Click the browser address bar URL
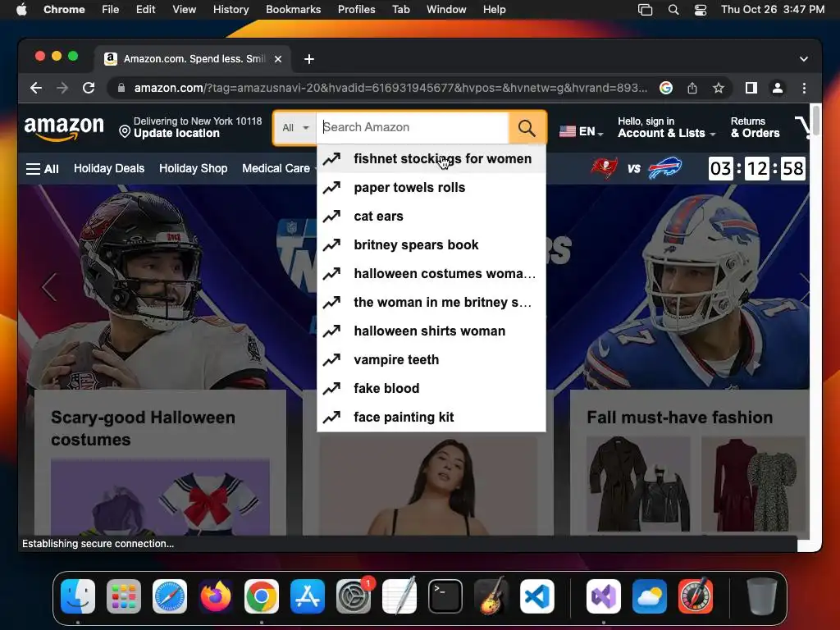 pos(390,88)
